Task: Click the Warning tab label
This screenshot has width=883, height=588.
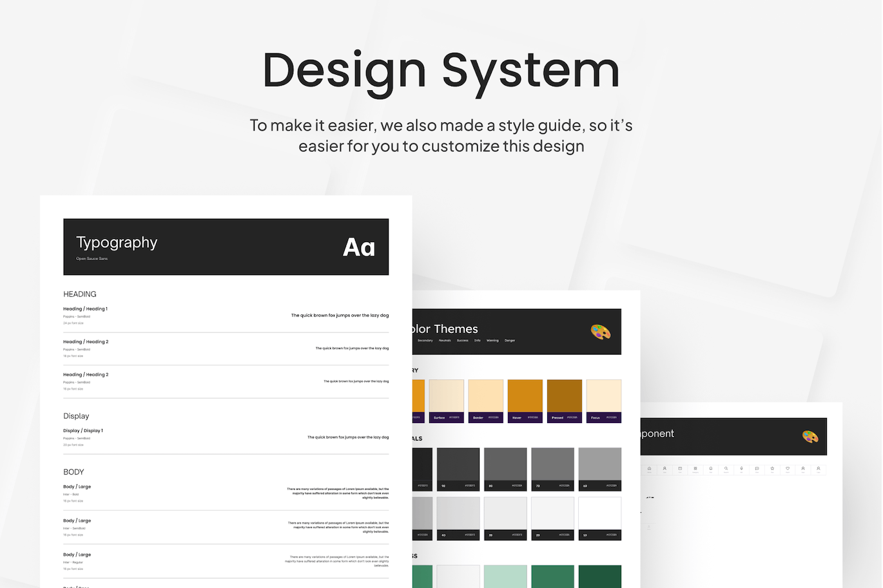Action: [x=492, y=341]
